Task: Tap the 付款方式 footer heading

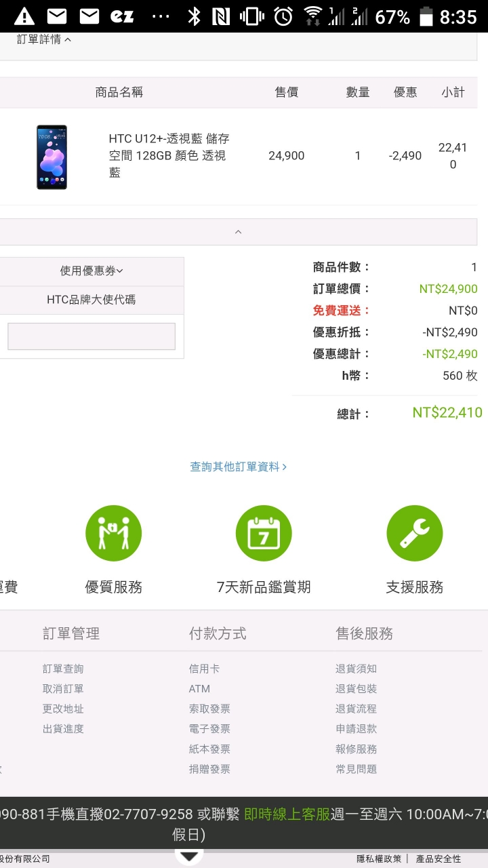Action: 218,633
